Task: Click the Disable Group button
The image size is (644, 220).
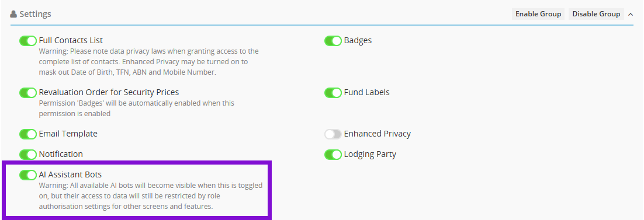Action: pyautogui.click(x=596, y=14)
